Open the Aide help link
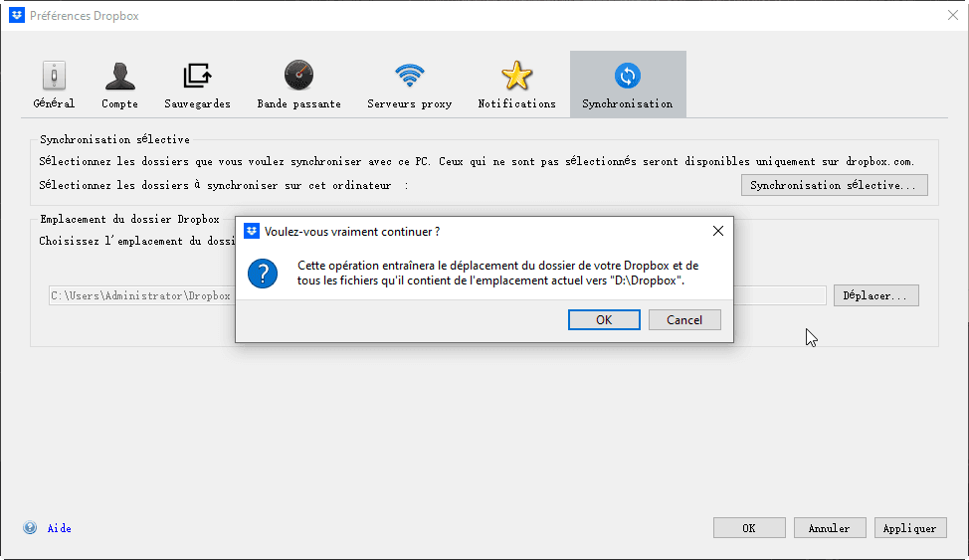Image resolution: width=969 pixels, height=560 pixels. 60,528
